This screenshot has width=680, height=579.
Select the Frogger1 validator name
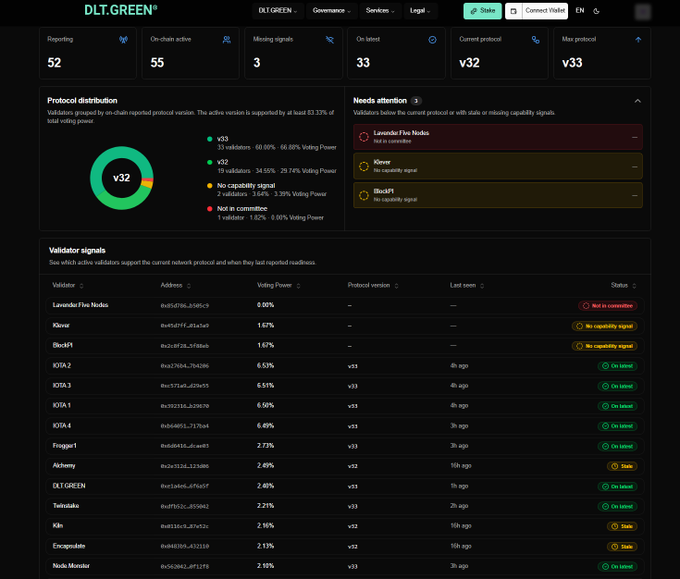65,446
